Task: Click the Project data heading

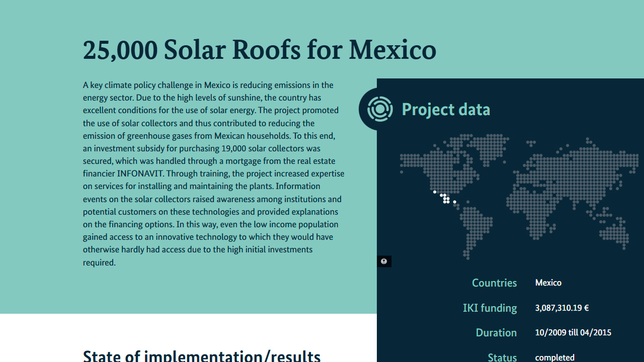Action: click(x=446, y=110)
